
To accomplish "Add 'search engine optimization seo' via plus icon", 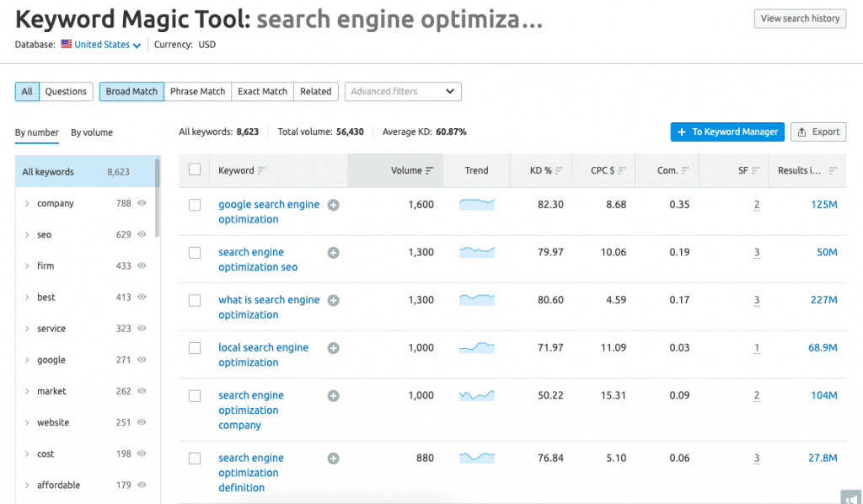I will coord(333,253).
